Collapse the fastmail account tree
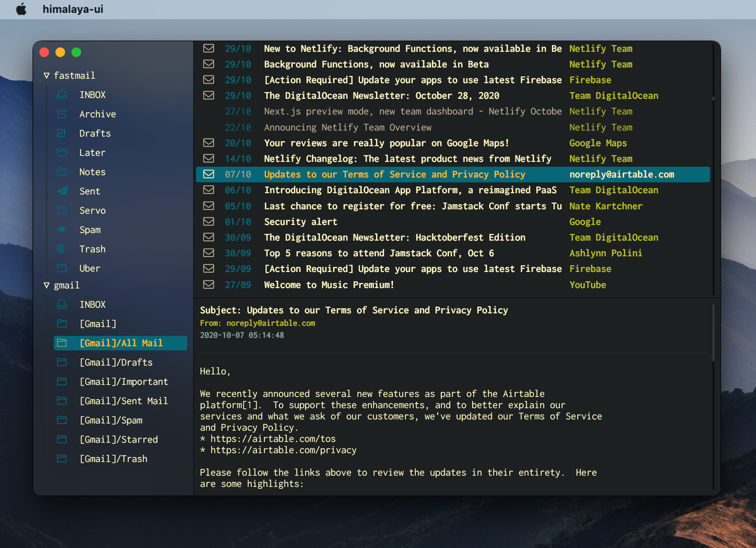The image size is (756, 548). (47, 75)
